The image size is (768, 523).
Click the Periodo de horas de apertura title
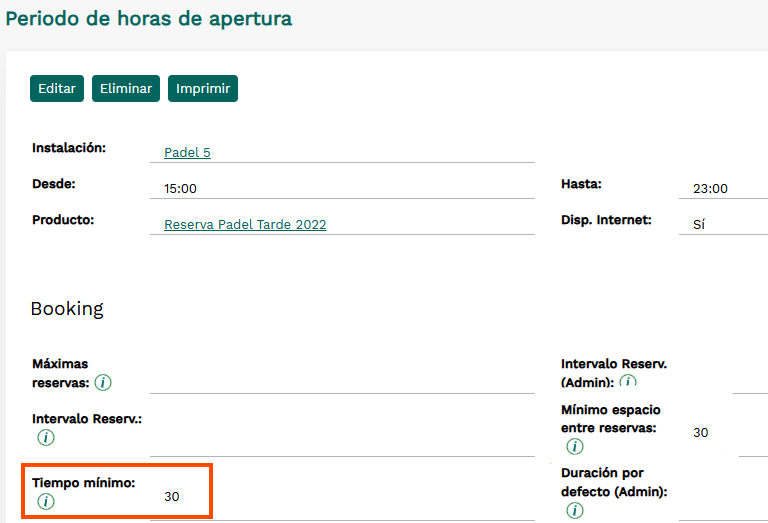tap(149, 18)
